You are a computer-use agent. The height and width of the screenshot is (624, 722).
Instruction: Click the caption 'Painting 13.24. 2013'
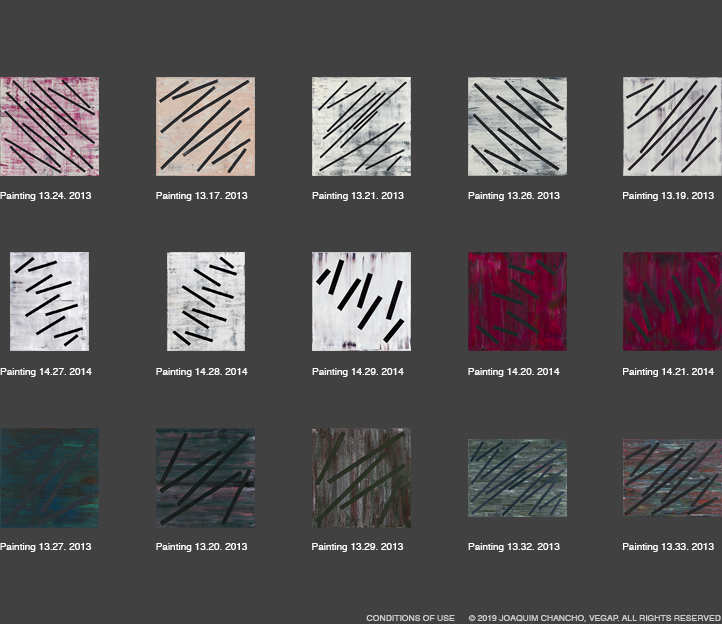pyautogui.click(x=46, y=196)
